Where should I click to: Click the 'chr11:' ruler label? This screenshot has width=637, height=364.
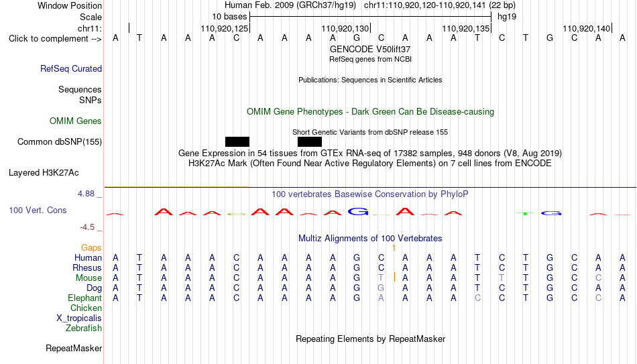click(x=90, y=28)
